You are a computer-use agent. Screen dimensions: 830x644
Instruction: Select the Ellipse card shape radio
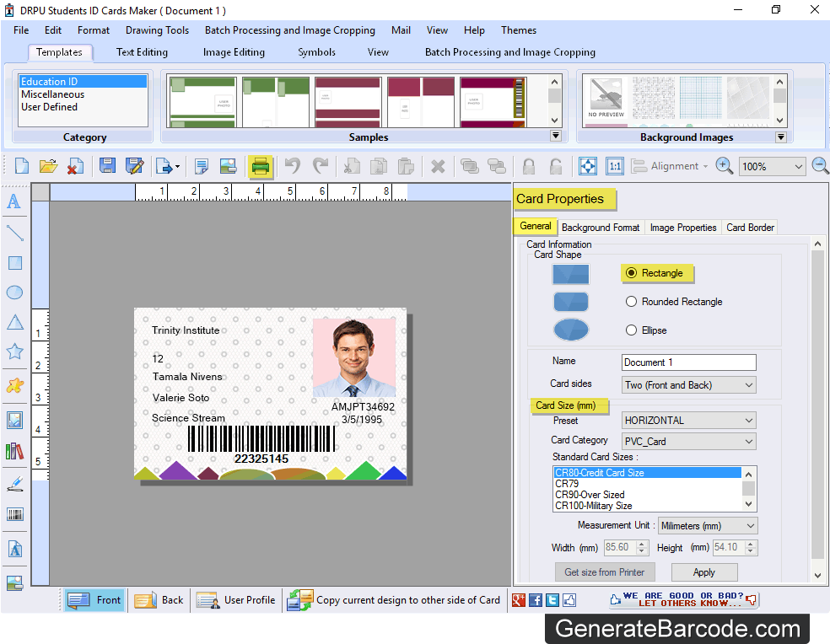pos(631,330)
